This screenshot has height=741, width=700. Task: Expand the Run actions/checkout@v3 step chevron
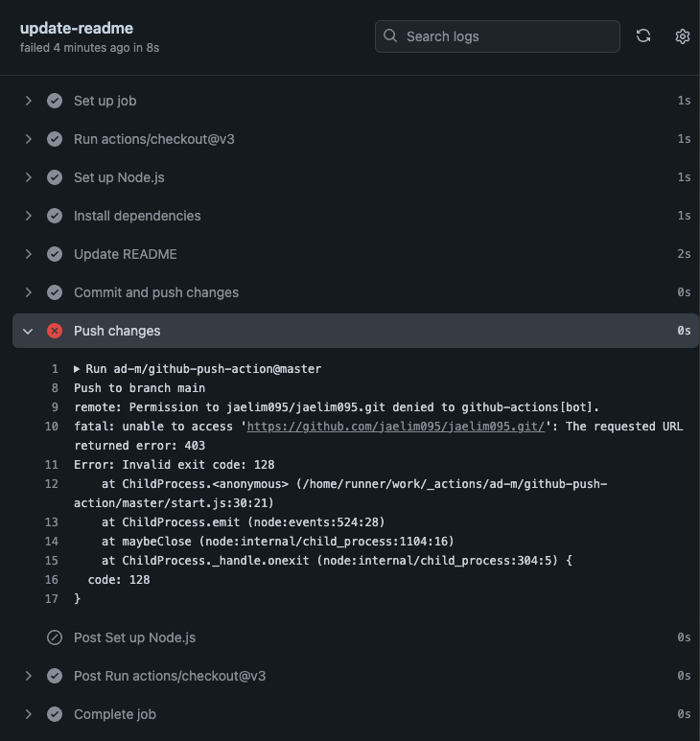(x=29, y=139)
